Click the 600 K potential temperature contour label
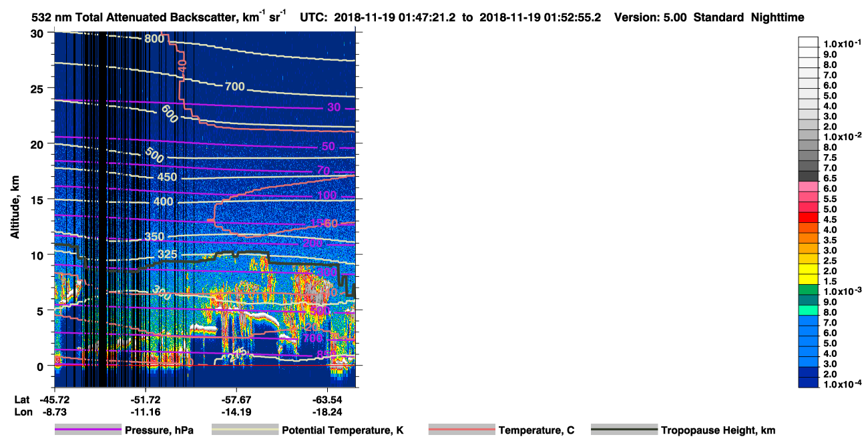This screenshot has width=868, height=445. pyautogui.click(x=170, y=114)
